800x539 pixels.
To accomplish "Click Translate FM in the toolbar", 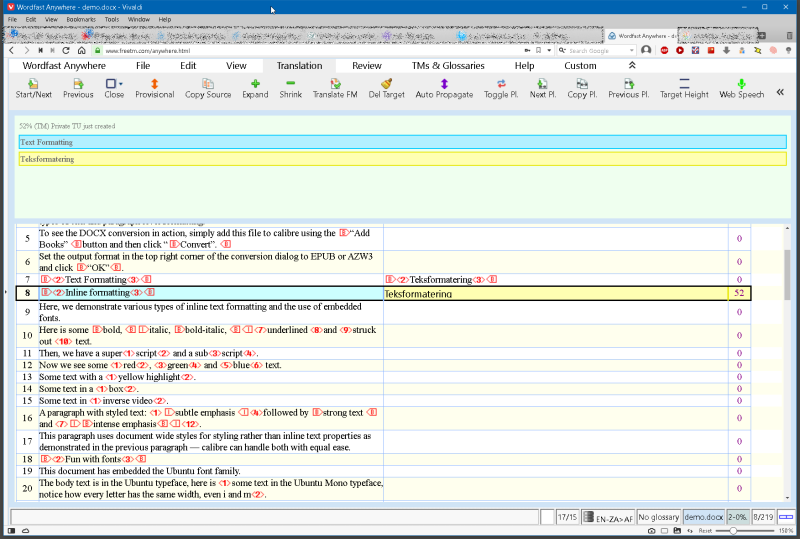I will point(335,88).
